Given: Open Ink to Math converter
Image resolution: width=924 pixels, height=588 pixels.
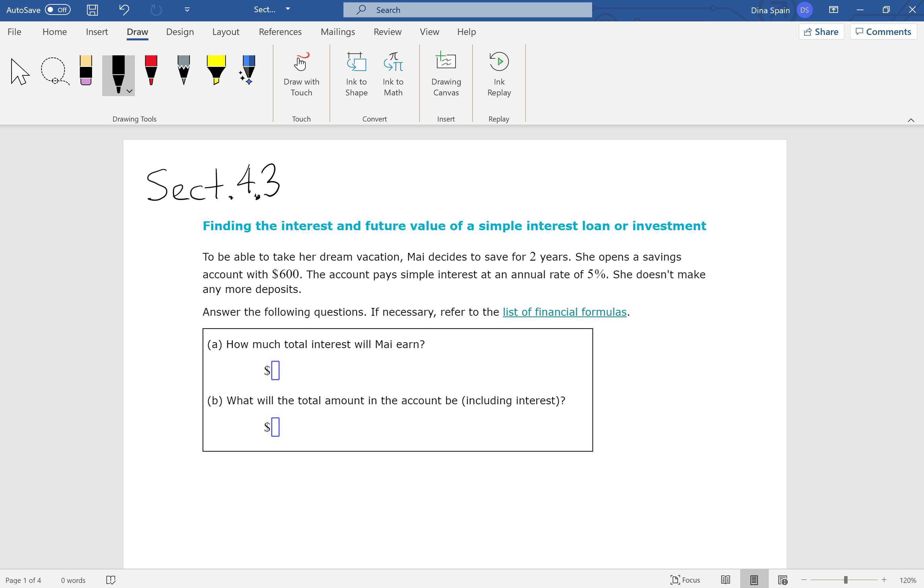Looking at the screenshot, I should pyautogui.click(x=393, y=74).
